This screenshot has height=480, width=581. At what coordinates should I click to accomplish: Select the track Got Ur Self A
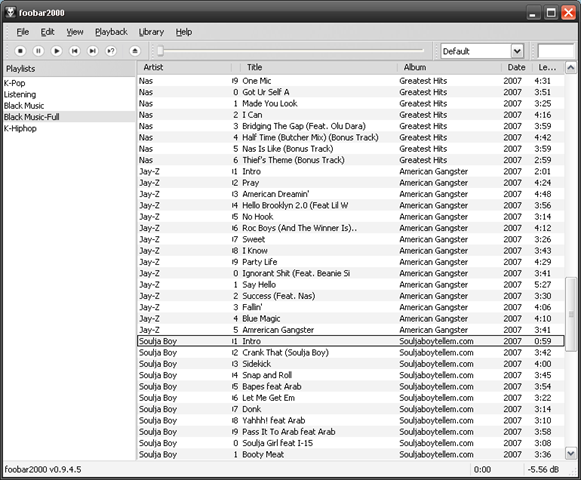point(351,92)
